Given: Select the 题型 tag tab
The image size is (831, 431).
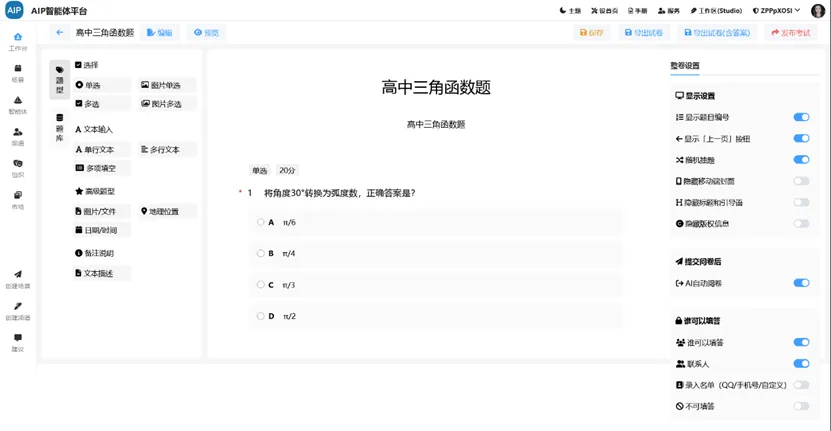Looking at the screenshot, I should [x=59, y=80].
